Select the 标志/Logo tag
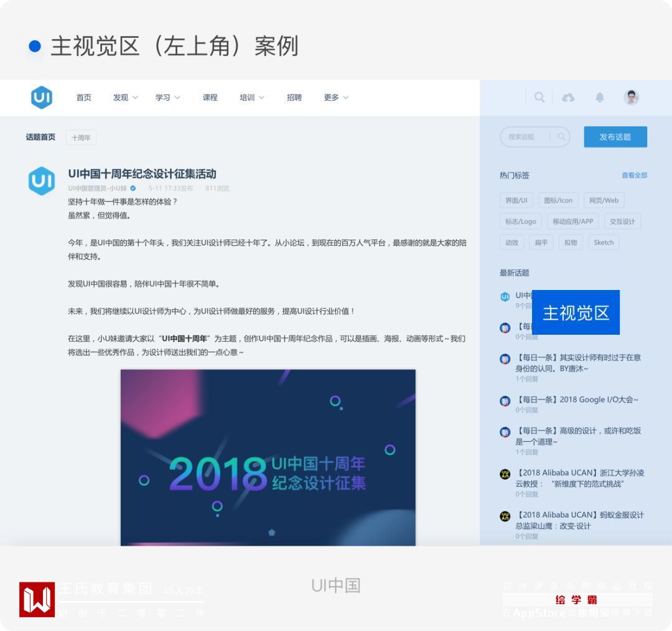The height and width of the screenshot is (631, 672). click(x=520, y=221)
